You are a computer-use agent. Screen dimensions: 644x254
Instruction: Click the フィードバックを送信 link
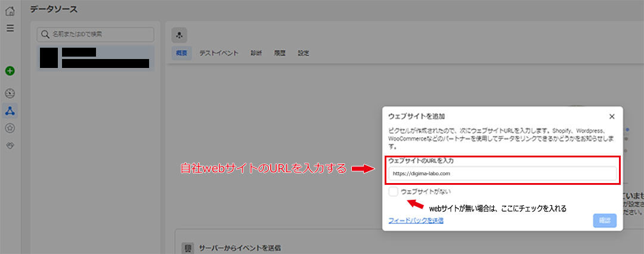click(416, 221)
